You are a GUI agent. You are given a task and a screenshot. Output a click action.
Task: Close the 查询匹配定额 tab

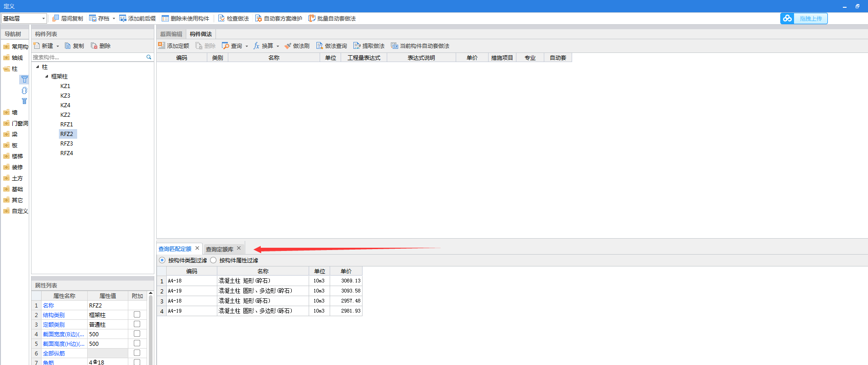tap(197, 248)
